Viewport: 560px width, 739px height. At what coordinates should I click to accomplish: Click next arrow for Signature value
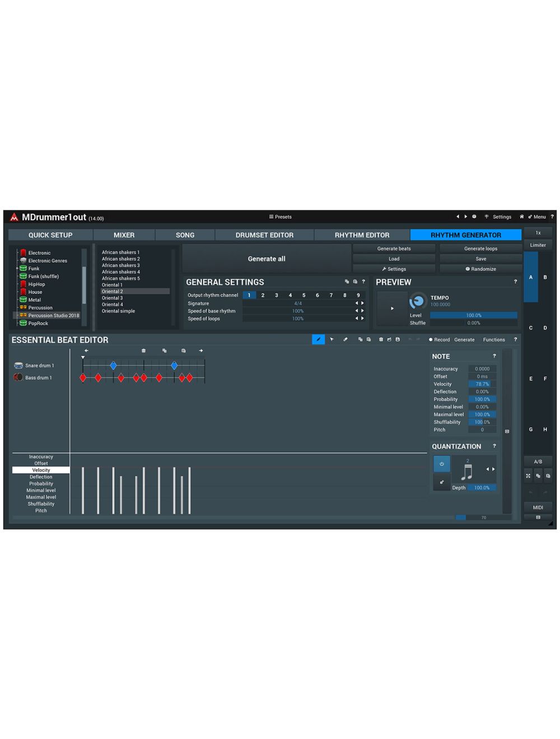(x=362, y=303)
